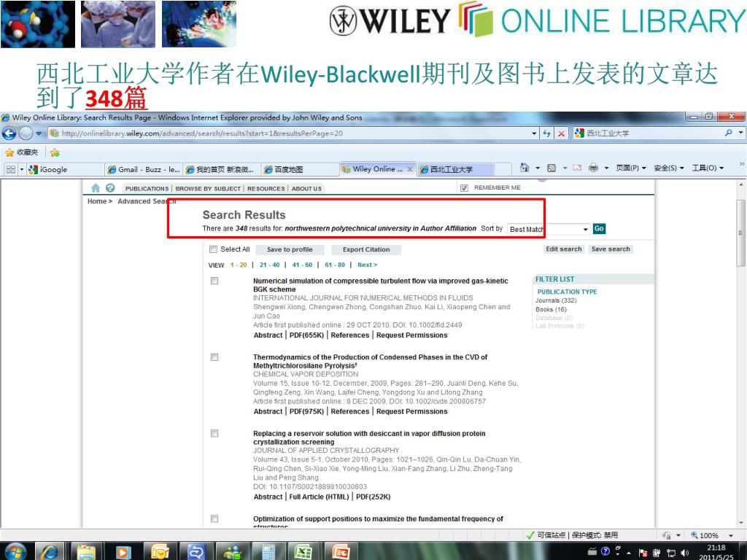The height and width of the screenshot is (560, 747).
Task: Open the Favorites (收藏夹) star button
Action: 21,152
